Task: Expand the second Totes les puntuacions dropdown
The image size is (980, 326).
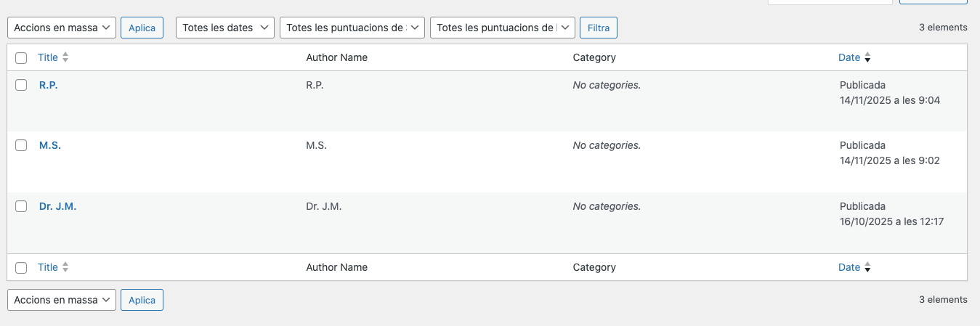Action: (x=503, y=28)
